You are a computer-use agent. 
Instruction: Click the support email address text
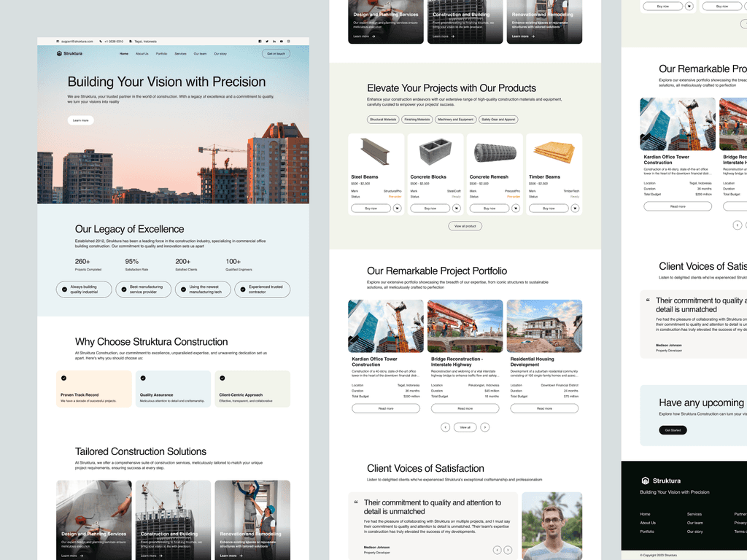(77, 42)
